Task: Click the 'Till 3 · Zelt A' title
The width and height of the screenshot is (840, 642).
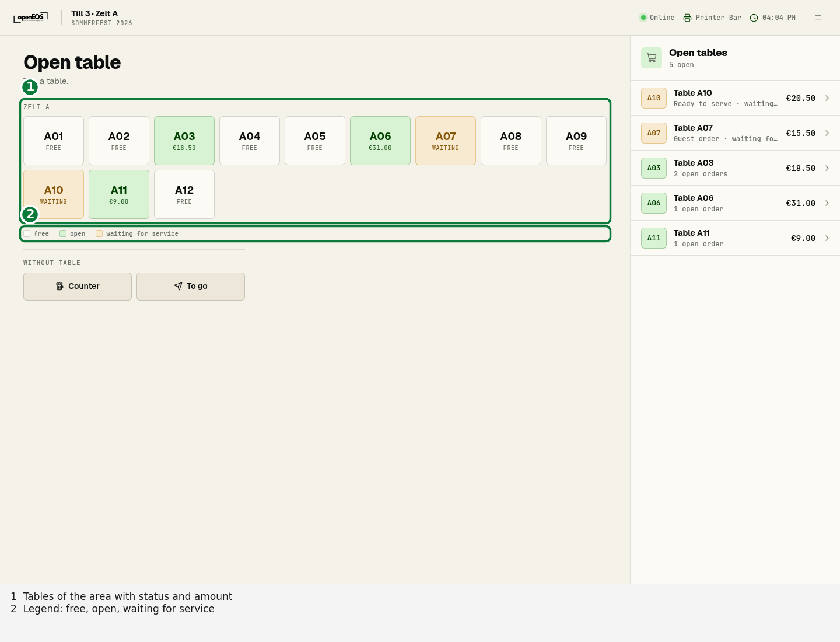Action: pyautogui.click(x=94, y=13)
